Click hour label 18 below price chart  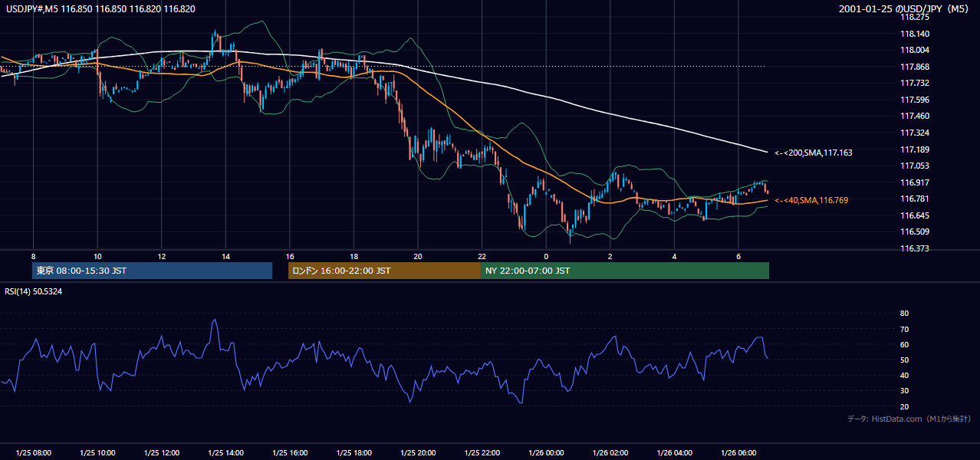(x=354, y=256)
